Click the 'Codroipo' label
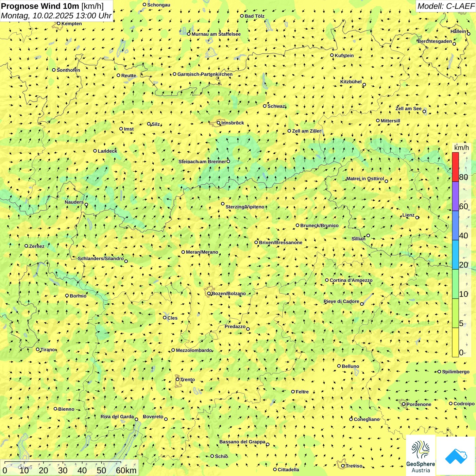476x476 pixels. coord(464,404)
